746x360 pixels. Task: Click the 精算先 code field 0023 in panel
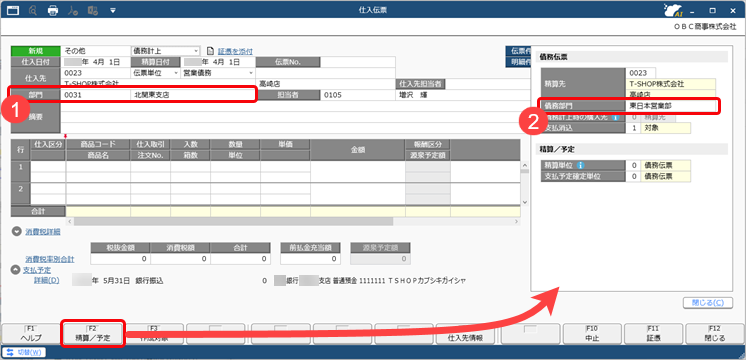tap(641, 73)
